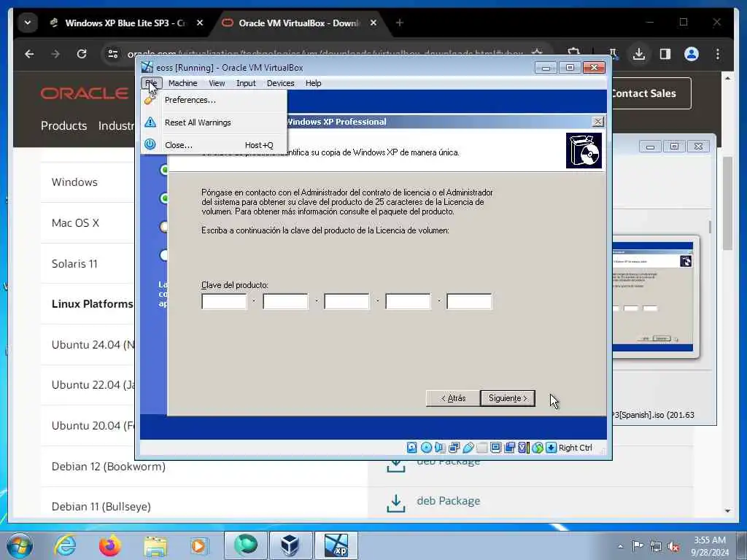Viewport: 747px width, 560px height.
Task: Click keyboard capture arrow indicator icon
Action: pyautogui.click(x=551, y=448)
